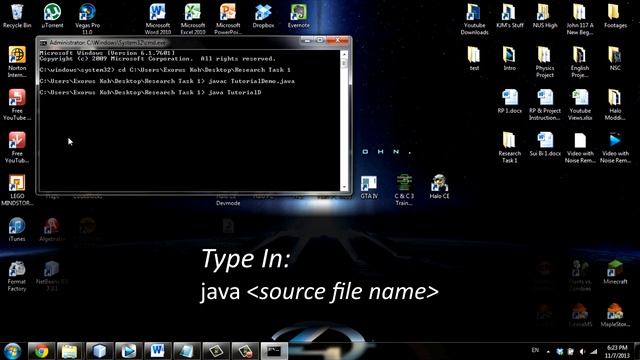Open the Research Task 1 folder
This screenshot has height=360, width=640.
509,147
